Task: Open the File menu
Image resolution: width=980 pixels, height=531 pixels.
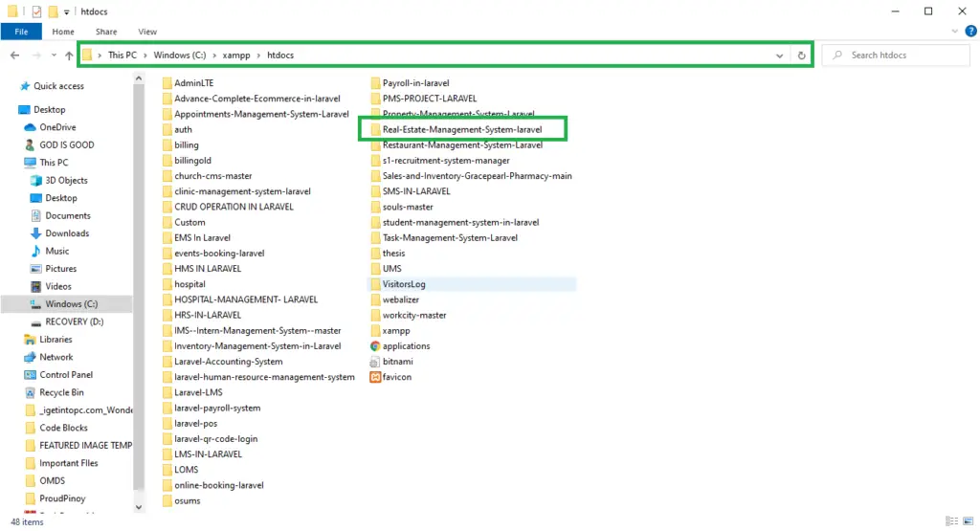Action: [21, 32]
